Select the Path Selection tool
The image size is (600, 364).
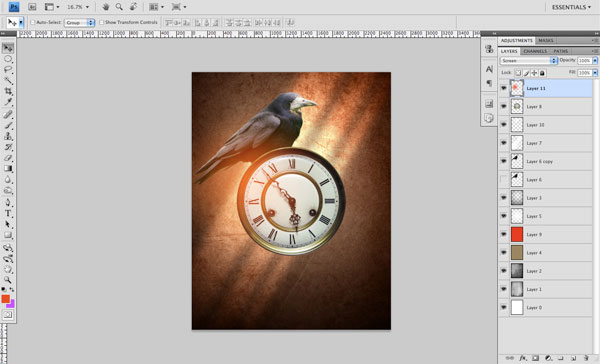click(x=8, y=224)
